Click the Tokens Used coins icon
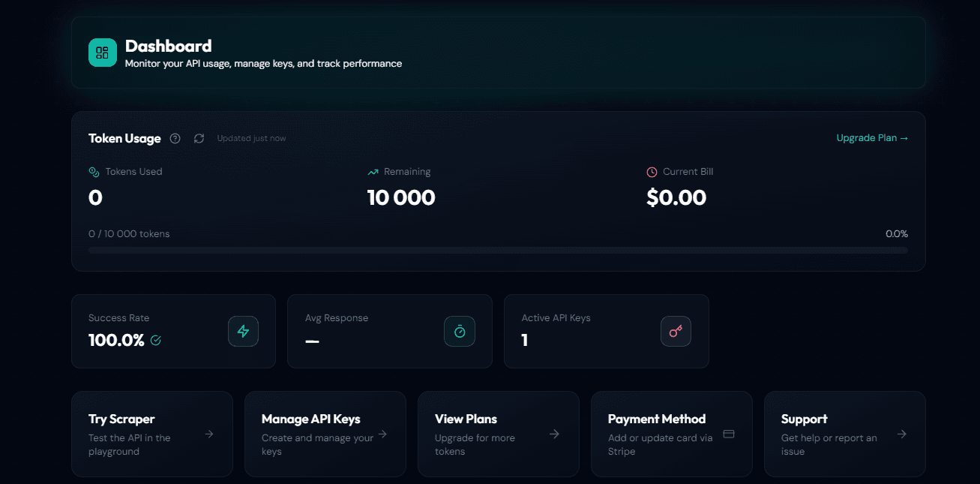 point(94,171)
